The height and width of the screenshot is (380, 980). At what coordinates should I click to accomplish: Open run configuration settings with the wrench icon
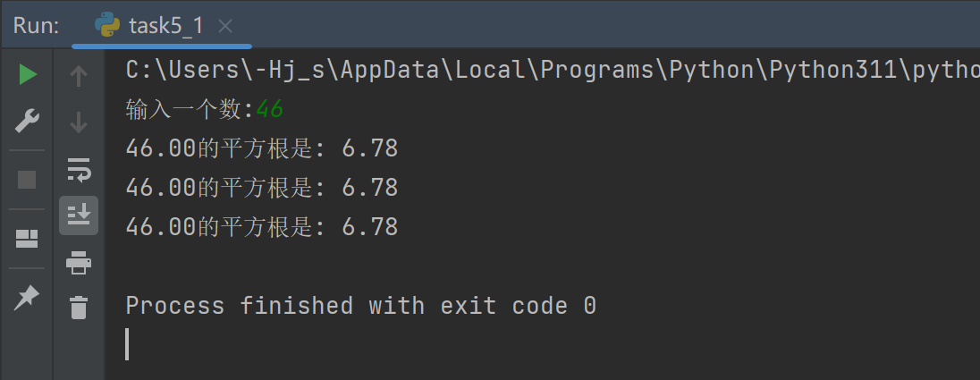(x=28, y=121)
